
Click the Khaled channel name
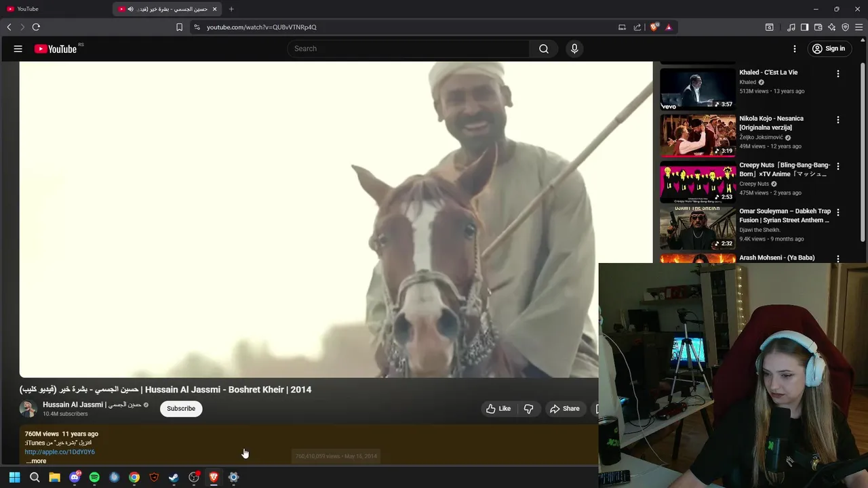click(747, 82)
